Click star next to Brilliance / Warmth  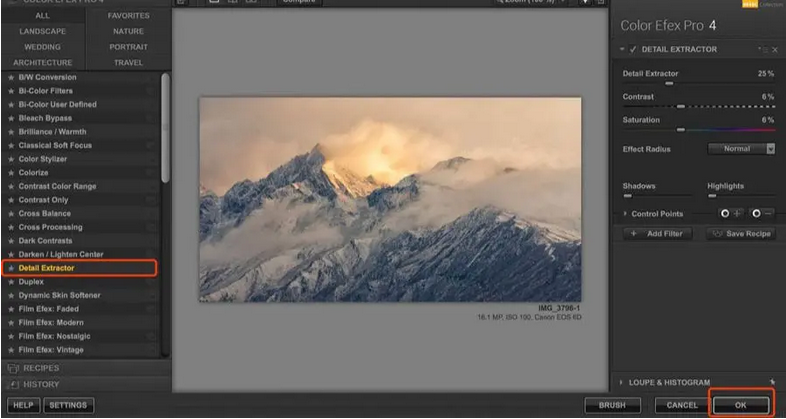pyautogui.click(x=11, y=132)
